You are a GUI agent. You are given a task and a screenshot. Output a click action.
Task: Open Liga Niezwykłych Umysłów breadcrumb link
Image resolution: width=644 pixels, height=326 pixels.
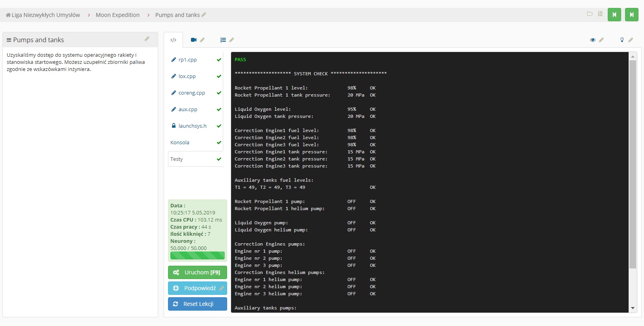(x=46, y=15)
